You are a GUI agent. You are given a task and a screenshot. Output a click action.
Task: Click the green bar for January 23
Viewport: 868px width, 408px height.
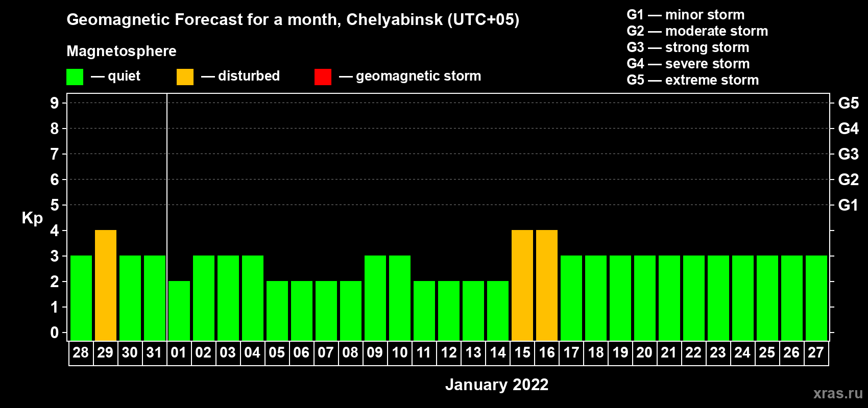pyautogui.click(x=718, y=298)
